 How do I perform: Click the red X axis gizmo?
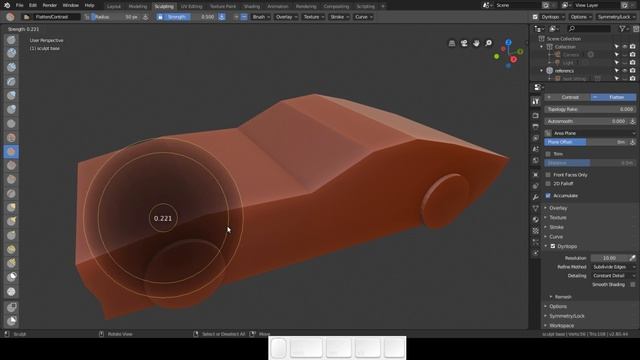(513, 60)
